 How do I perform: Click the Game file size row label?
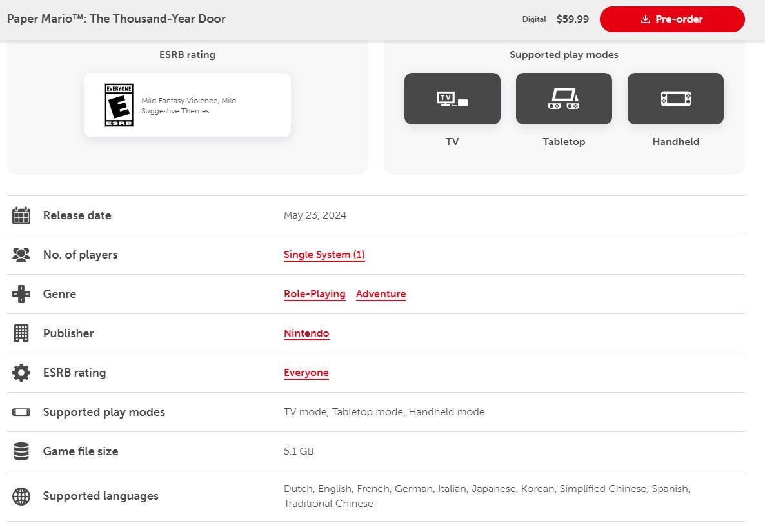[x=81, y=451]
